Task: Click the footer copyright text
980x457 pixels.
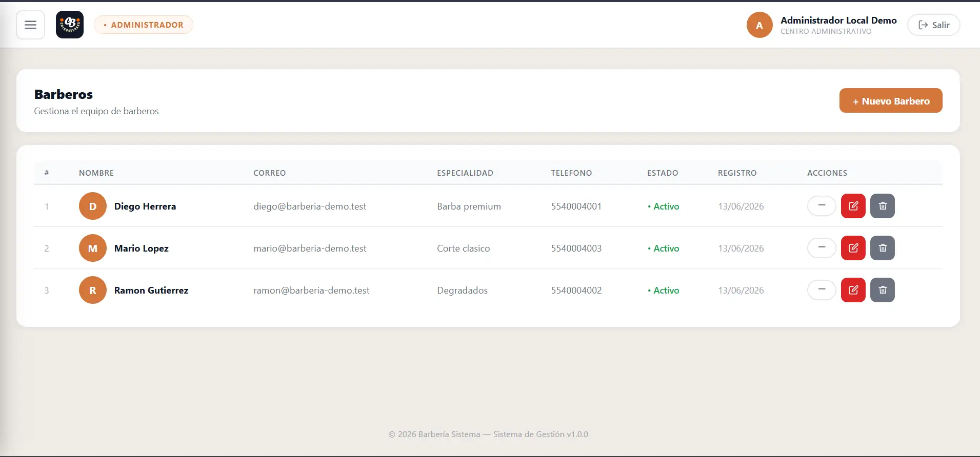Action: [488, 434]
